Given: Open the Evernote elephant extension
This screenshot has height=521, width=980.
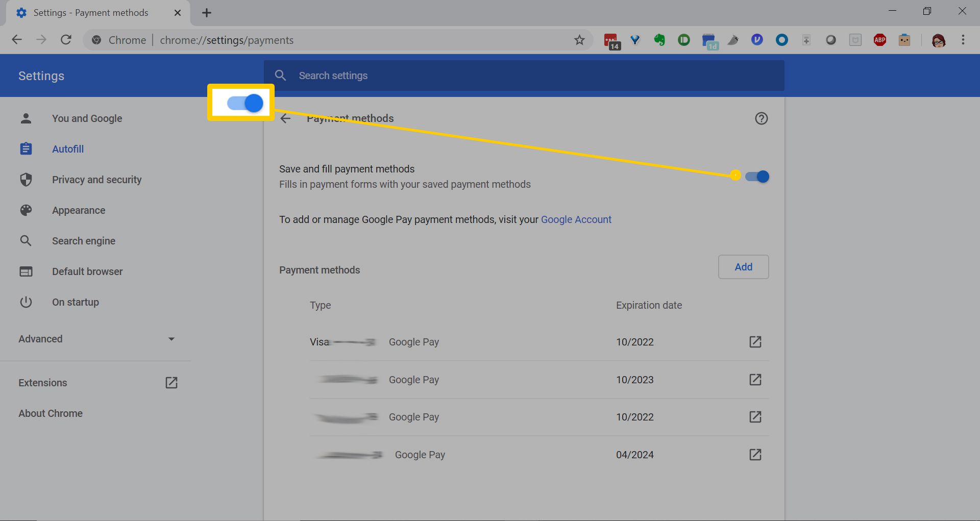Looking at the screenshot, I should (x=659, y=40).
